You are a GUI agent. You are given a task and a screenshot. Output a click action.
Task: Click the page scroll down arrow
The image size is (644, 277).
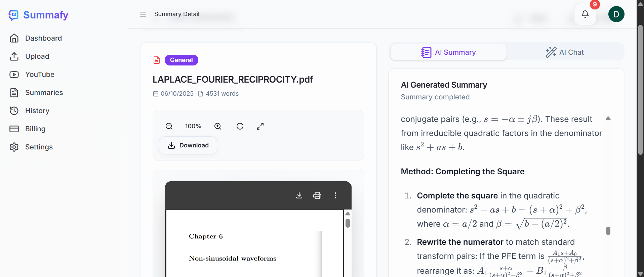coord(640,274)
